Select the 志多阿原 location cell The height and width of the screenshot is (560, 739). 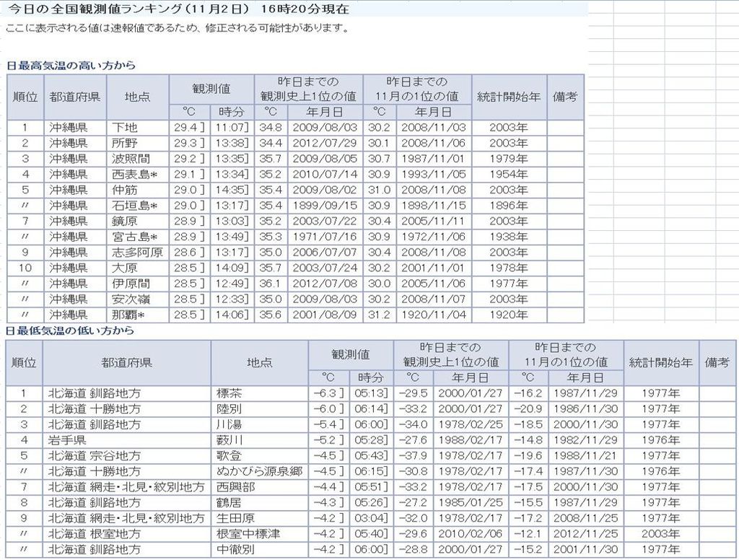[138, 252]
